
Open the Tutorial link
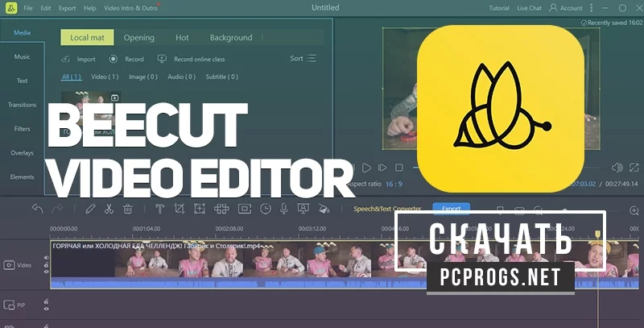[x=499, y=8]
